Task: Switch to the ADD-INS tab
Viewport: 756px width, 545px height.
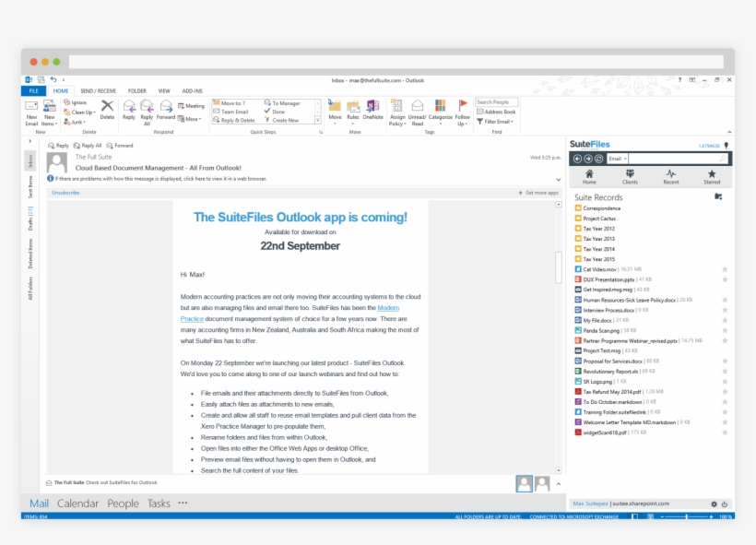Action: (x=192, y=90)
